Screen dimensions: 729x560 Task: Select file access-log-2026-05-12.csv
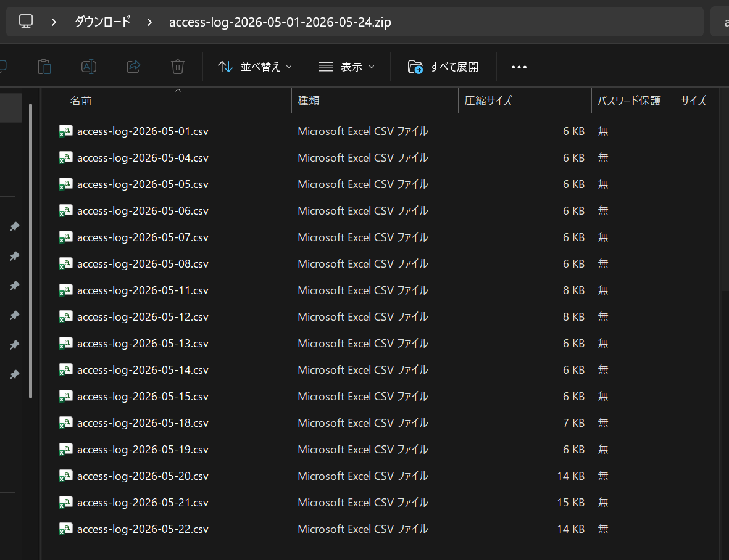143,316
